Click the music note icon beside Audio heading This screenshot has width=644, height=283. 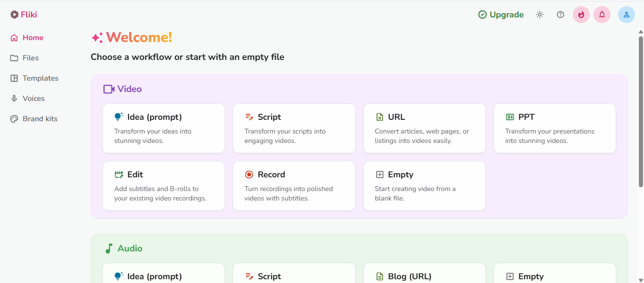click(109, 248)
